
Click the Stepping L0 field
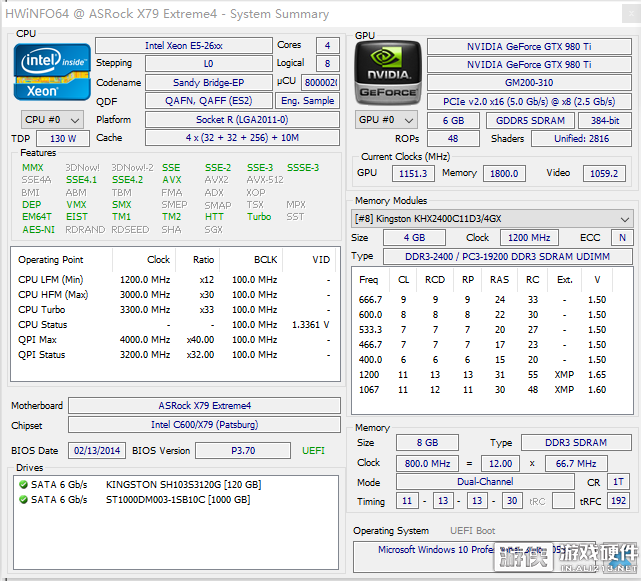point(208,64)
